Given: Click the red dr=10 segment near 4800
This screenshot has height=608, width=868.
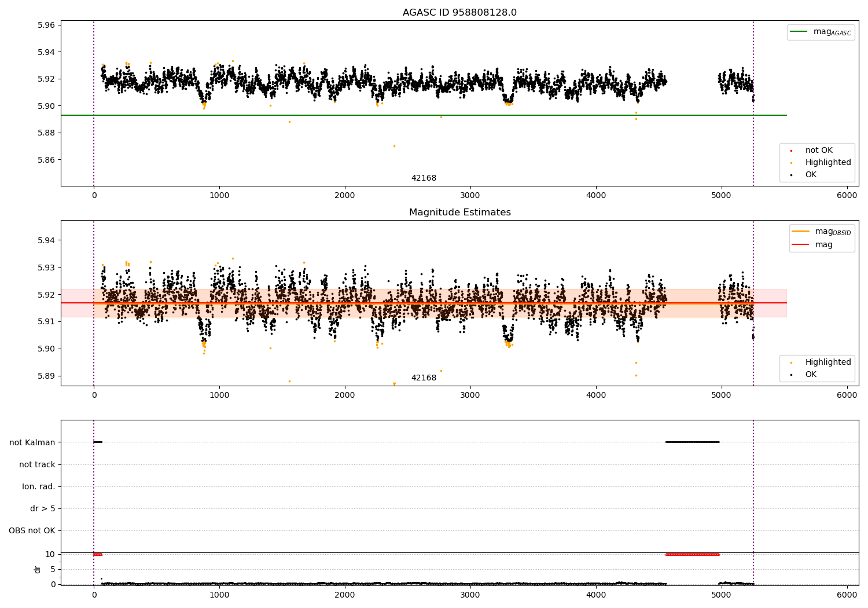Looking at the screenshot, I should point(693,555).
